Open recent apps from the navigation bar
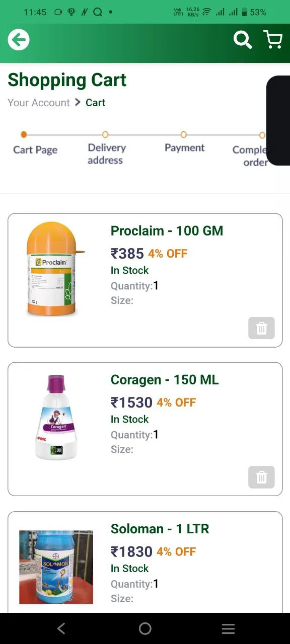Viewport: 290px width, 644px height. coord(229,628)
